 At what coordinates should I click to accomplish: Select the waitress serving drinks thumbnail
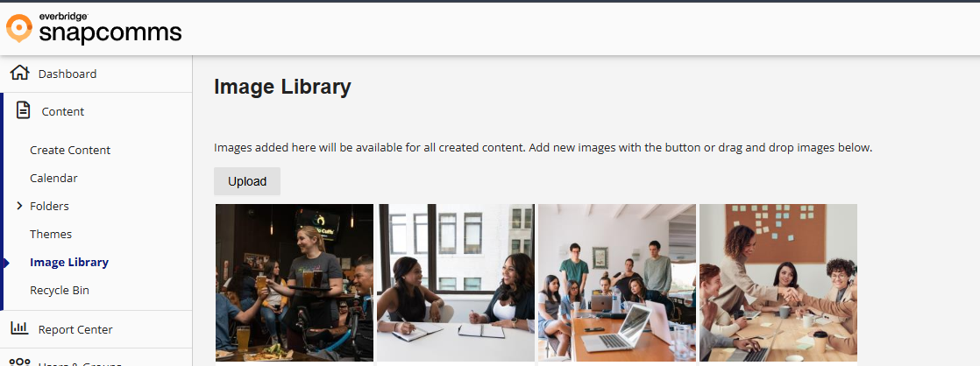click(295, 282)
